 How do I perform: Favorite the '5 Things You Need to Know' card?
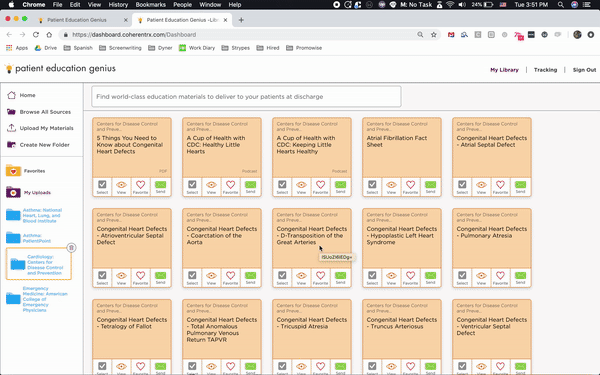[x=140, y=187]
